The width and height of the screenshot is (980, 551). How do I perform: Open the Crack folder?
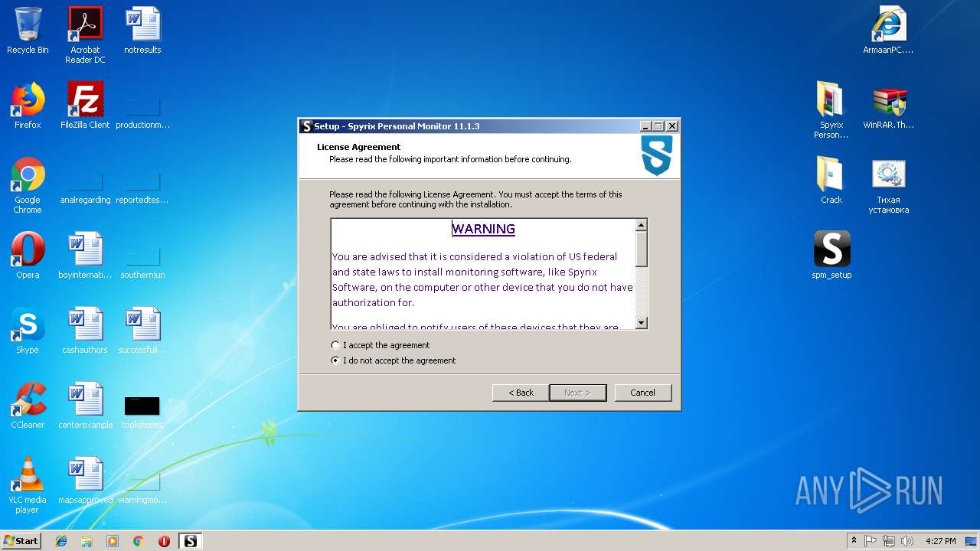click(x=831, y=181)
